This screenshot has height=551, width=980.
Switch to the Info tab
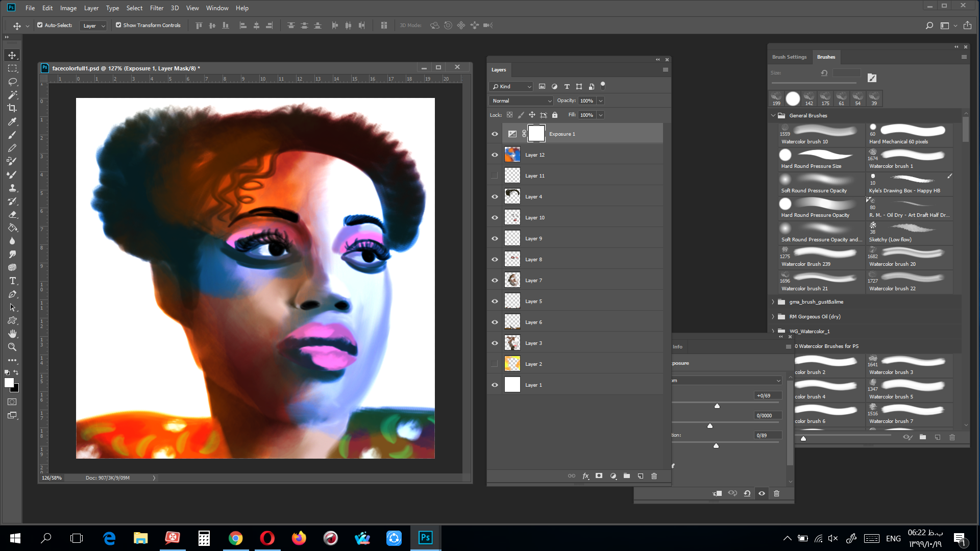pos(677,347)
